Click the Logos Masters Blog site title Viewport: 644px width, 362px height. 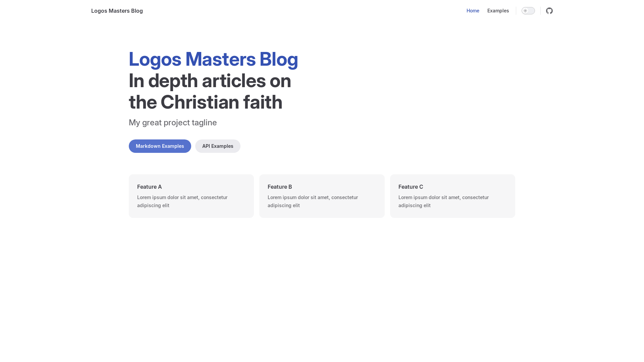(x=117, y=11)
